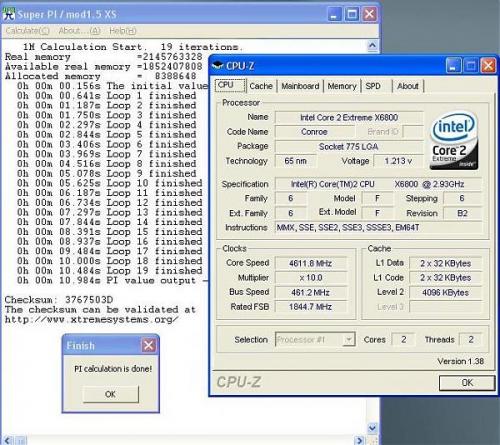Click the Name field showing Intel Core 2 Extreme X6800

[349, 117]
